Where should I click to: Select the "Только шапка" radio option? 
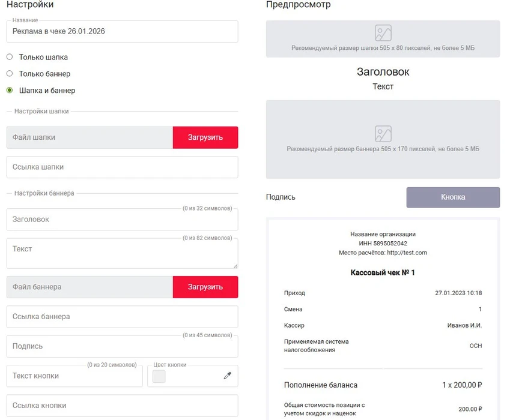10,57
